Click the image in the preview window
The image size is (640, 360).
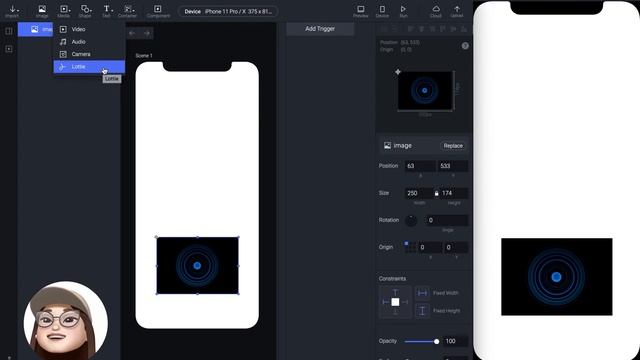[x=557, y=277]
